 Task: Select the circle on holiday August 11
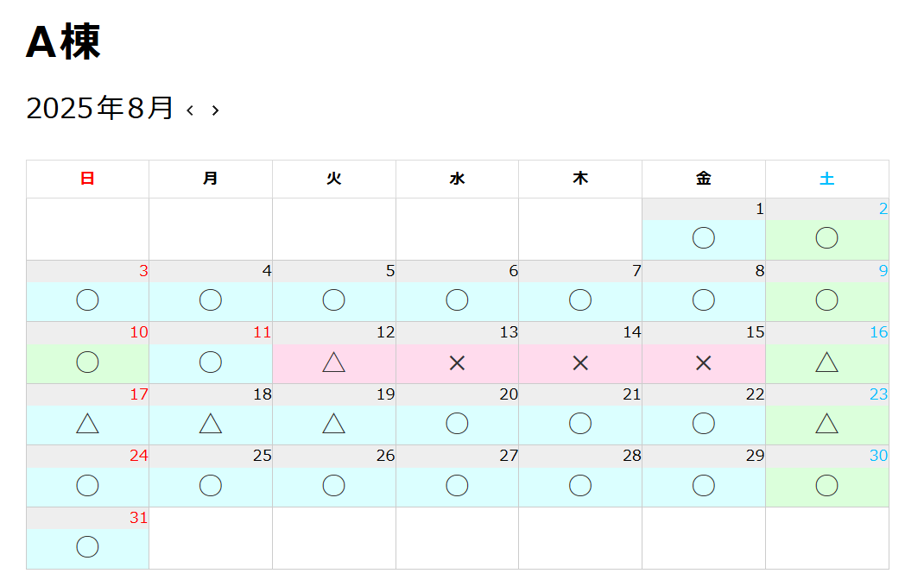click(x=211, y=362)
